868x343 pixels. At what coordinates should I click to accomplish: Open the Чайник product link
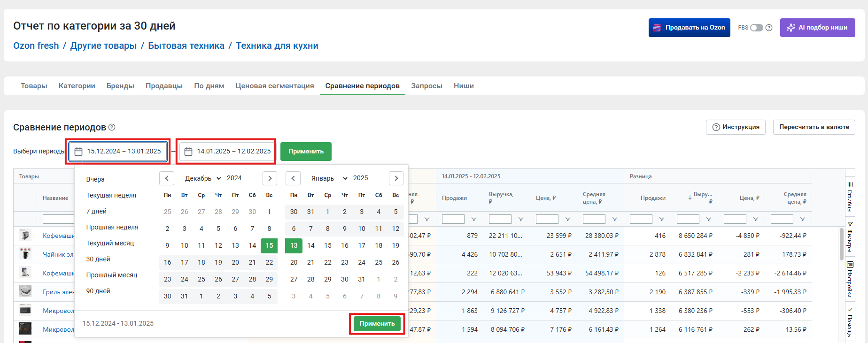59,254
